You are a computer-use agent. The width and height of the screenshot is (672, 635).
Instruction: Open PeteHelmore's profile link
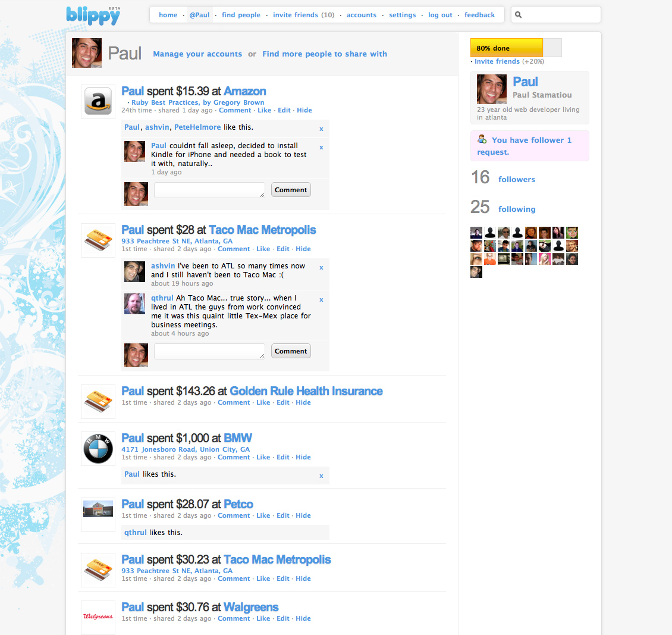pyautogui.click(x=197, y=127)
